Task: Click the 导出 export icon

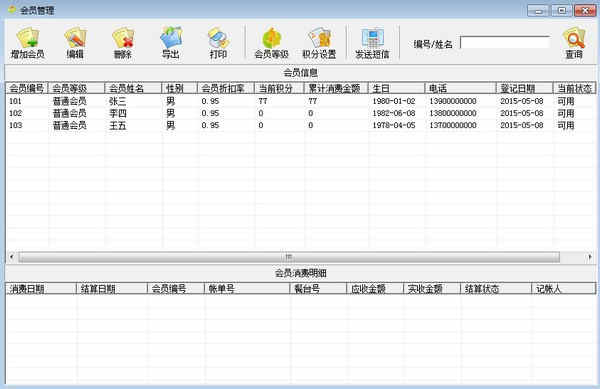Action: (171, 43)
